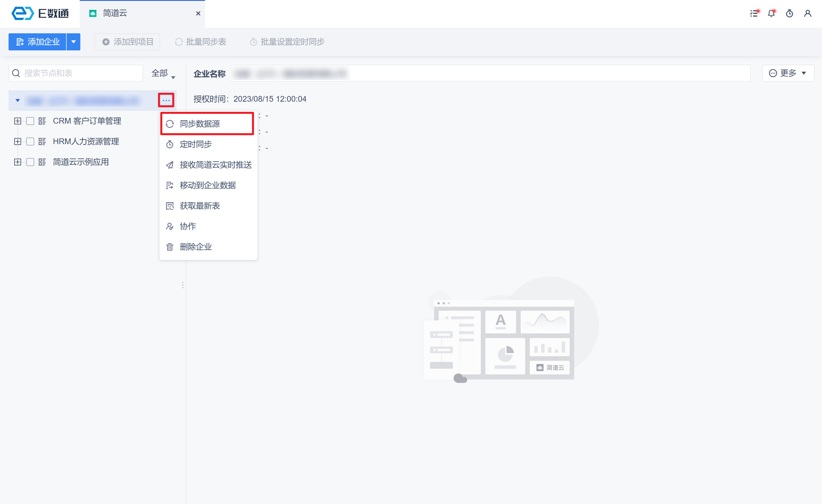Click the three-dots menu on enterprise node
Image resolution: width=822 pixels, height=504 pixels.
point(166,100)
